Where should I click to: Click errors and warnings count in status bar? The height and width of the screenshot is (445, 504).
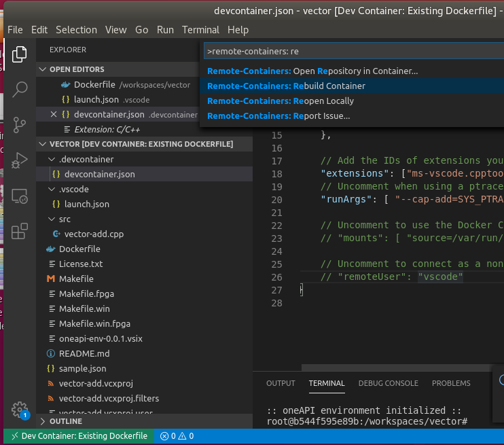tap(178, 436)
